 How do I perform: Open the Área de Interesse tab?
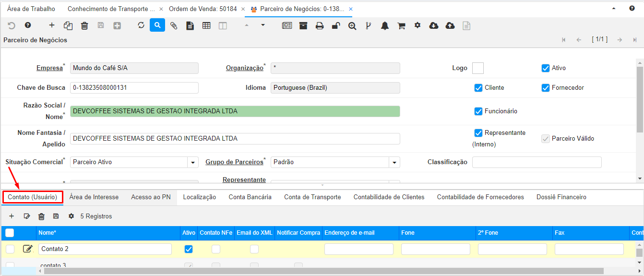pyautogui.click(x=94, y=197)
